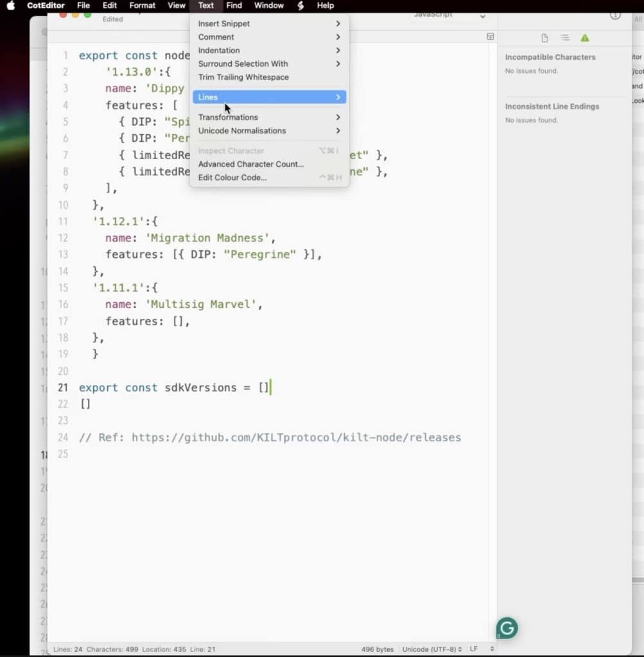644x657 pixels.
Task: Click the split editor icon
Action: click(490, 37)
